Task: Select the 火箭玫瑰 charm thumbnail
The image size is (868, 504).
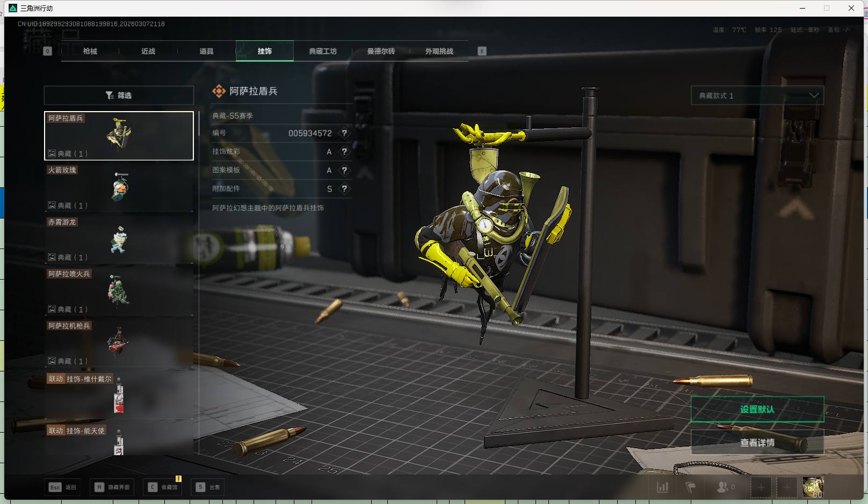Action: point(119,187)
